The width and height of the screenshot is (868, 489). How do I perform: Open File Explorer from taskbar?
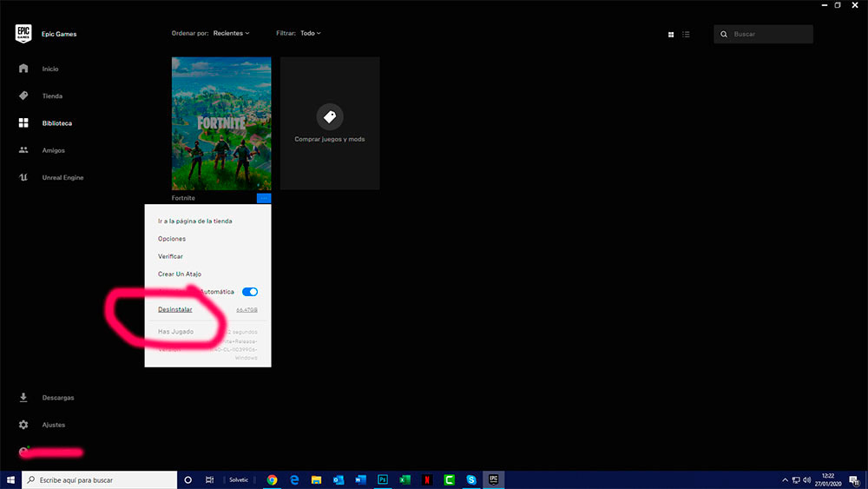[316, 479]
